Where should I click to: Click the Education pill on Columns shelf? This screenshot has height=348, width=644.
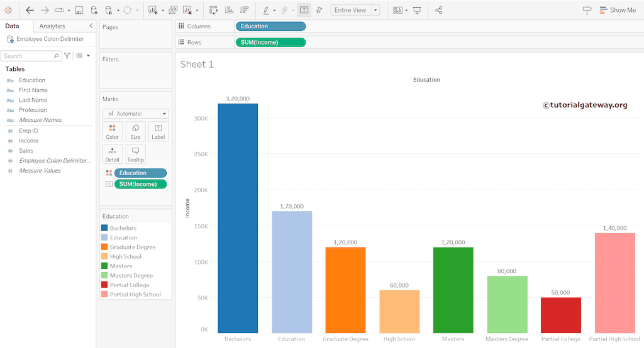[x=270, y=26]
